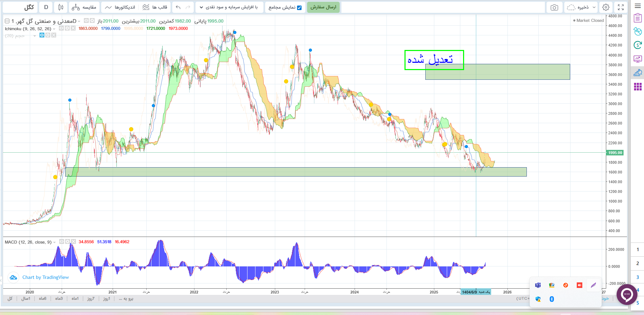Viewport: 644px width, 315px height.
Task: Click the purple grid apps icon
Action: pos(637,87)
